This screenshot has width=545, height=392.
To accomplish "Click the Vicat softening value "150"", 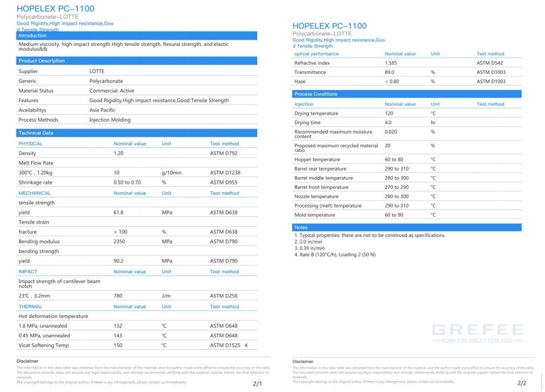I will (x=118, y=346).
